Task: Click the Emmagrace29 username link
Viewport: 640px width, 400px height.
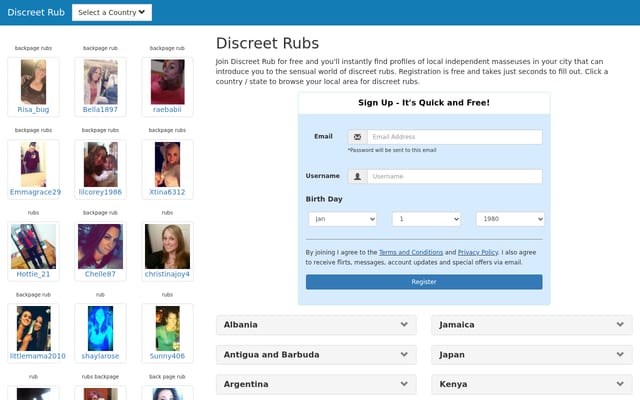Action: point(35,192)
